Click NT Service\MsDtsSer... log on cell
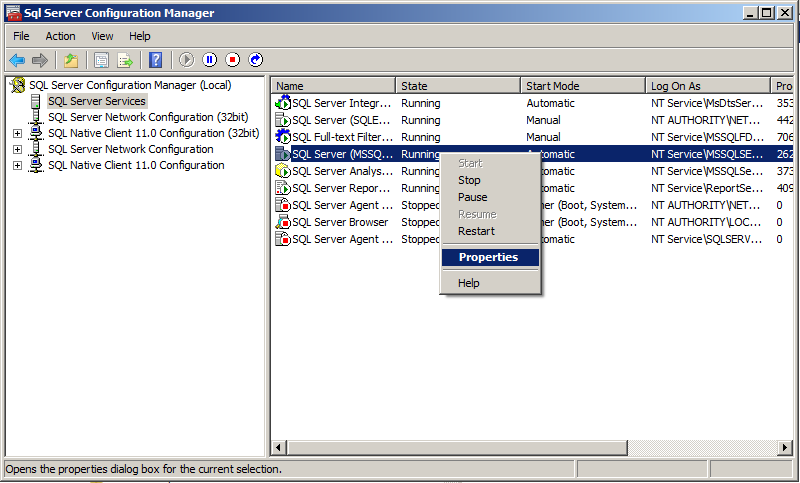The image size is (800, 483). [x=707, y=103]
